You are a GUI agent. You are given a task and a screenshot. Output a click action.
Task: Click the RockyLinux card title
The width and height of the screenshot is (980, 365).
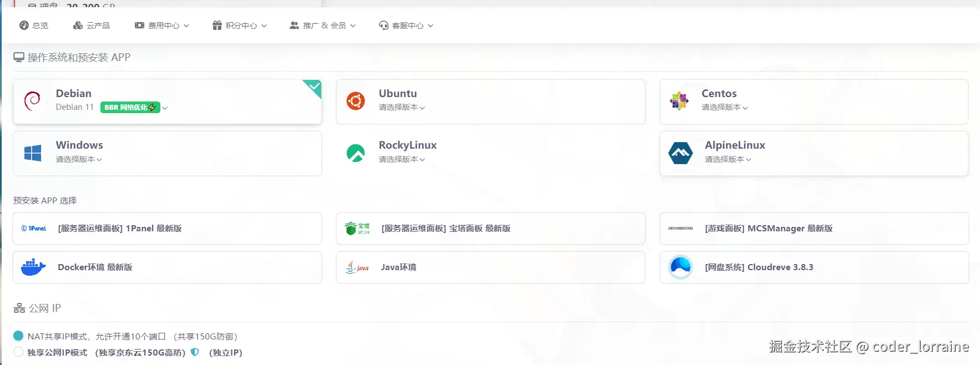408,145
